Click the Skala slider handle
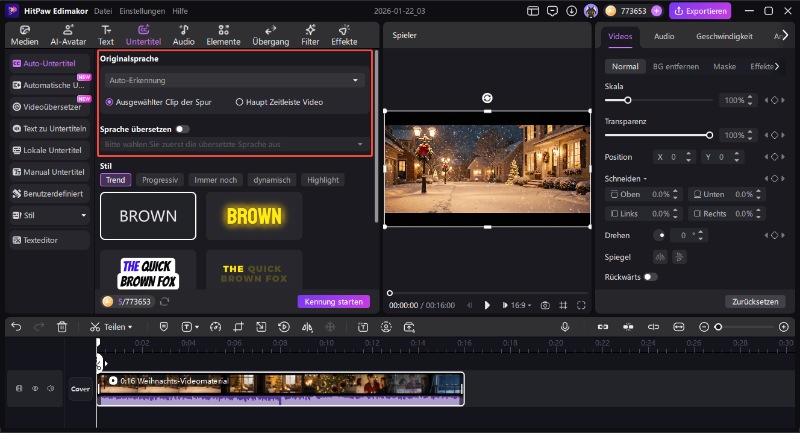The height and width of the screenshot is (433, 800). (x=628, y=100)
